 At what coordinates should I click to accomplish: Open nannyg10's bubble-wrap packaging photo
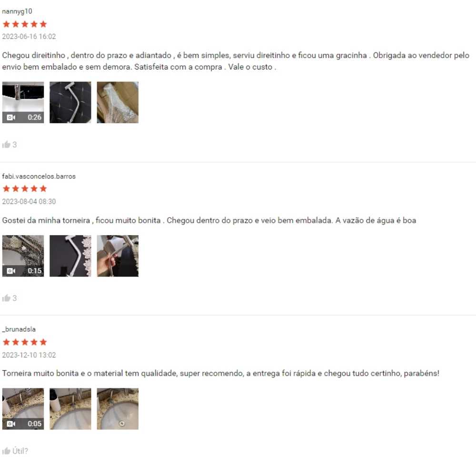click(x=118, y=102)
